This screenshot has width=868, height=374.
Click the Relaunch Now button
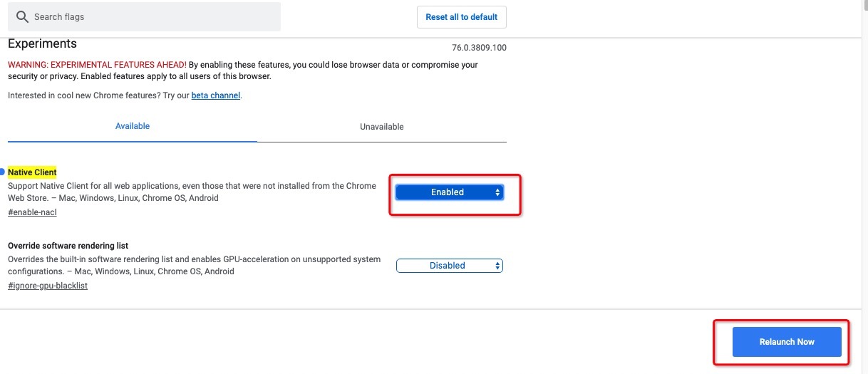click(x=787, y=342)
